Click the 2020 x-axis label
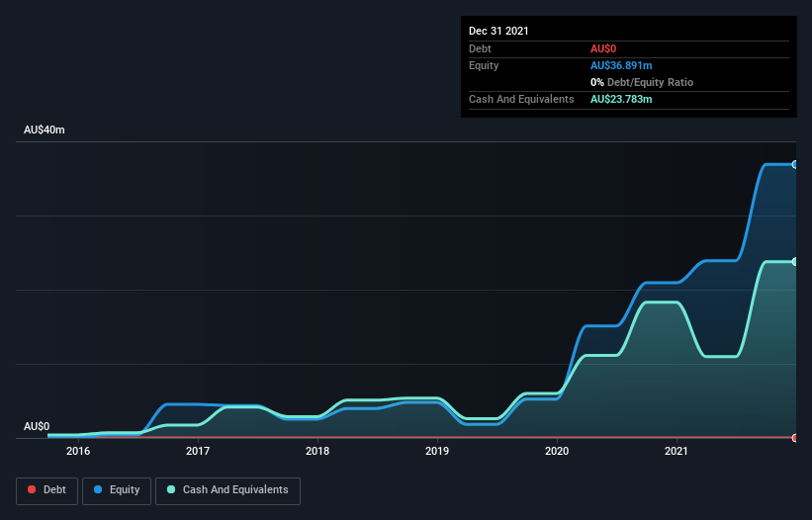This screenshot has width=812, height=520. coord(557,451)
